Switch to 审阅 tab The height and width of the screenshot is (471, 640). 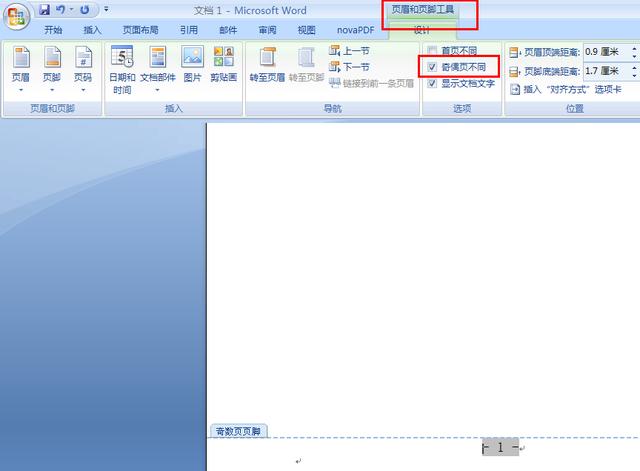pos(267,30)
